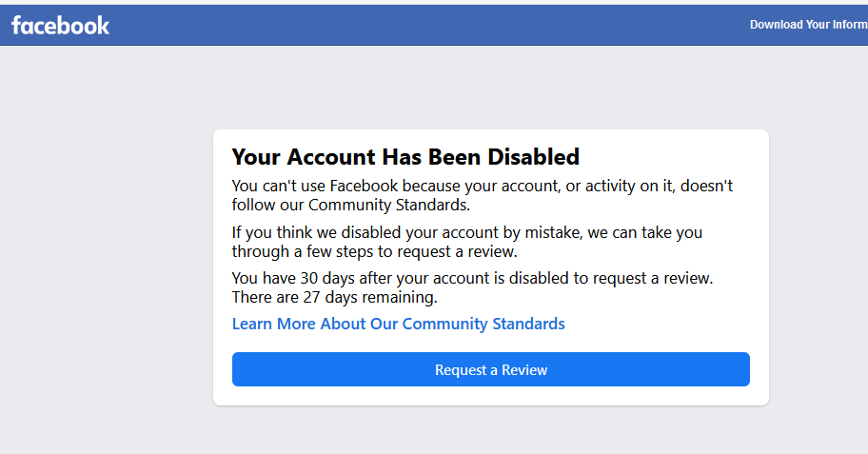Click the facebook logo in header
This screenshot has height=454, width=868.
point(60,26)
